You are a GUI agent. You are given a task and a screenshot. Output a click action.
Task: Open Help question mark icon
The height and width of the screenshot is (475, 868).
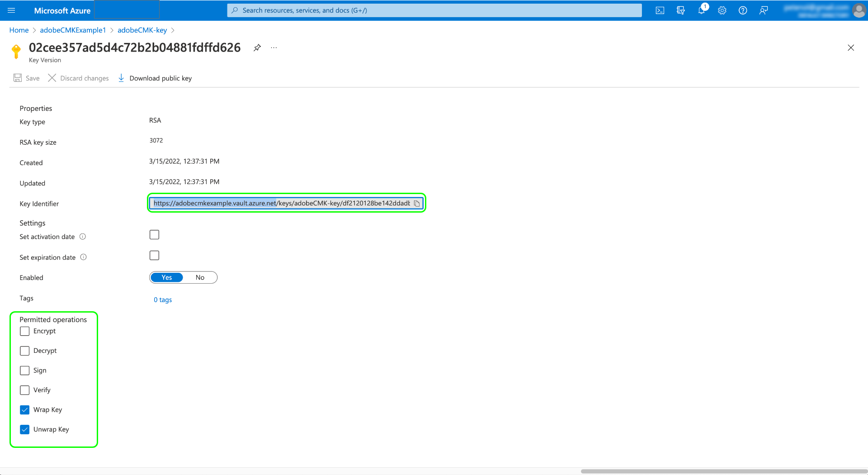click(743, 10)
